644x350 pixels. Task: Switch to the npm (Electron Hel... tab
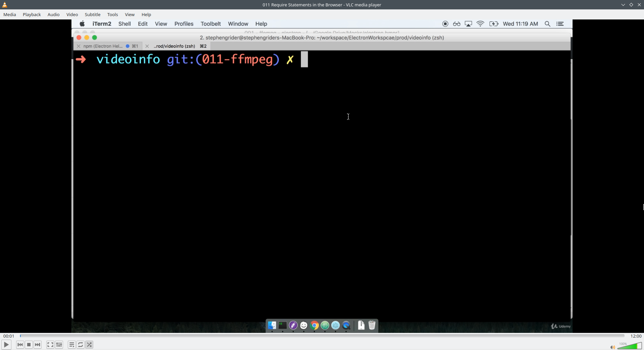[108, 46]
